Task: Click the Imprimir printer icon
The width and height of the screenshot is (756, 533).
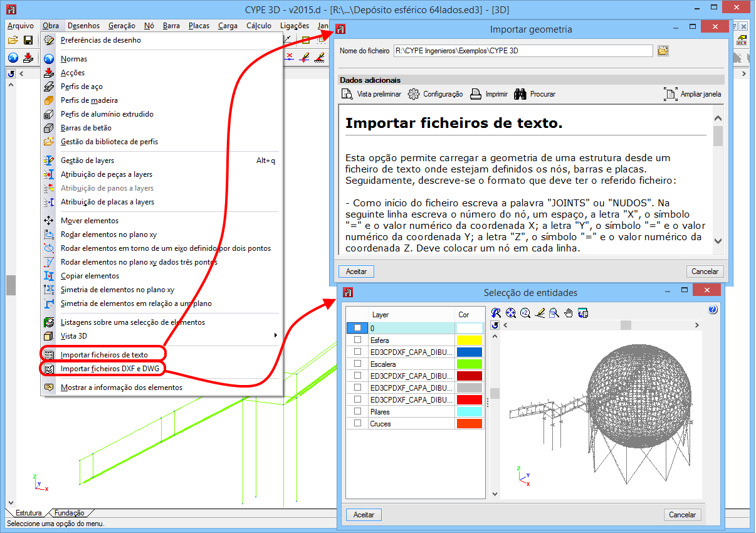Action: (x=476, y=94)
